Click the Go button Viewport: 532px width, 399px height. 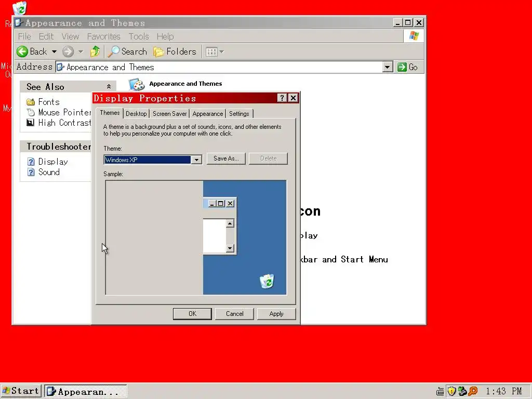pos(407,67)
